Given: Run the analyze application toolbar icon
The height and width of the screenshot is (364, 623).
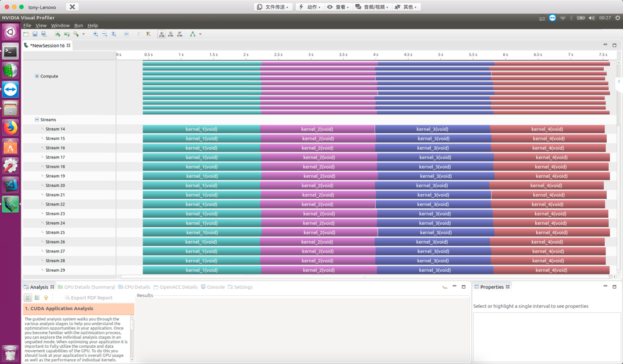Looking at the screenshot, I should point(57,34).
